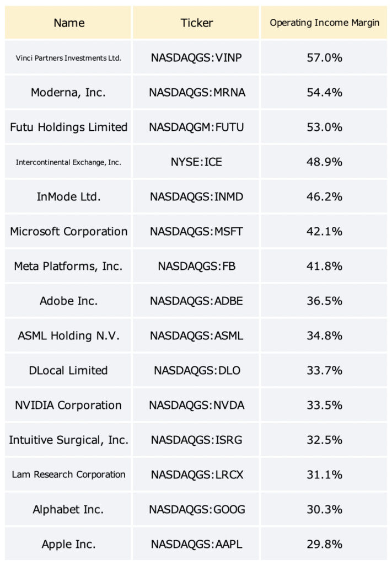Select the Vinci Partners Investments Ltd. cell
The height and width of the screenshot is (565, 392).
pyautogui.click(x=68, y=57)
